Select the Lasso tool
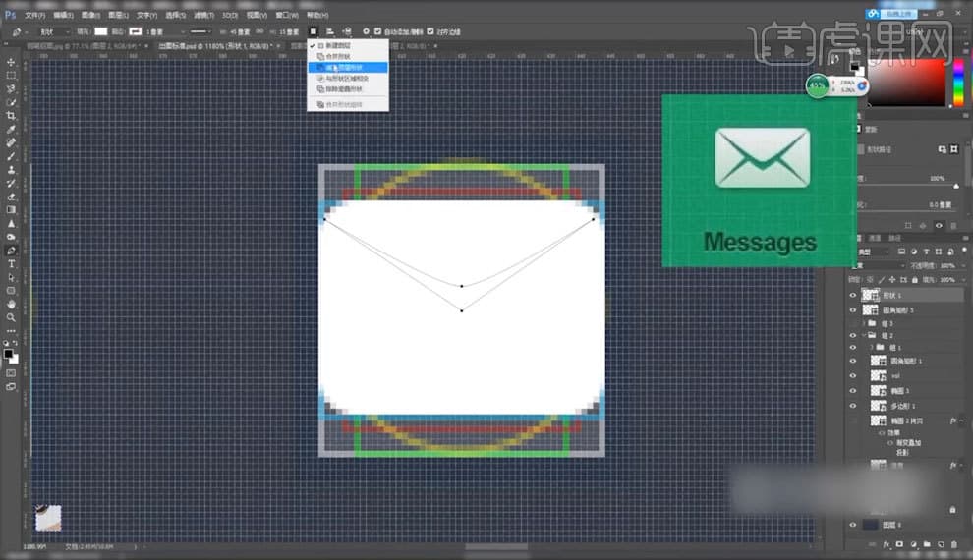This screenshot has width=973, height=560. (x=11, y=88)
